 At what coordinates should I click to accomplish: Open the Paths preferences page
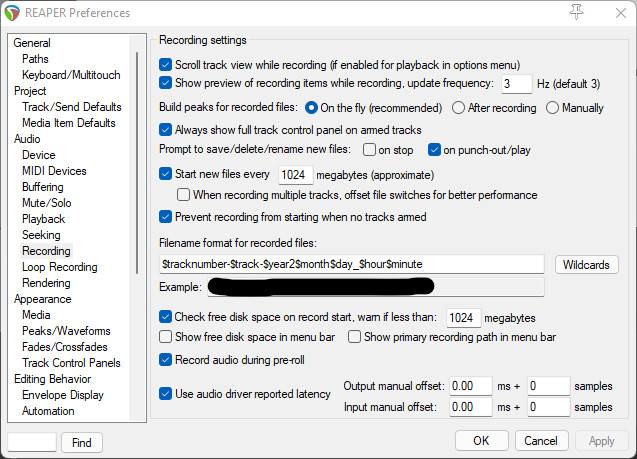pyautogui.click(x=35, y=59)
